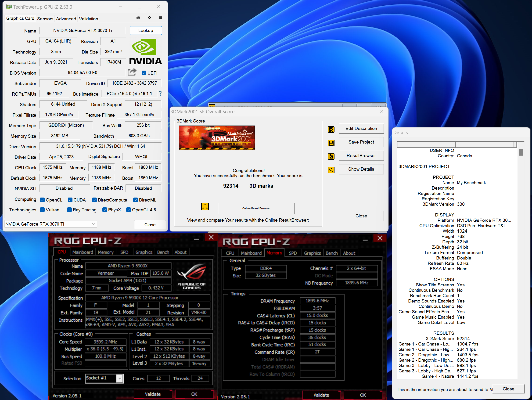Switch to the Validation tab in GPU-Z

(x=89, y=18)
